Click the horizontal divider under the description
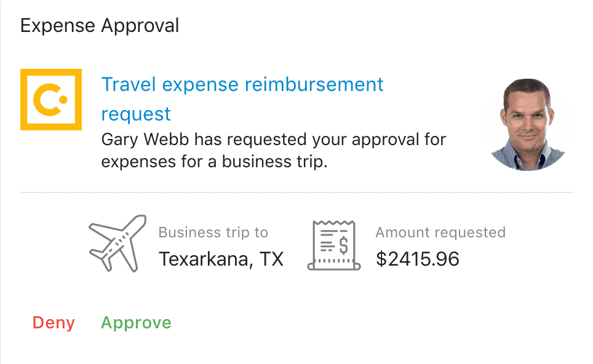The width and height of the screenshot is (593, 364). (x=297, y=192)
